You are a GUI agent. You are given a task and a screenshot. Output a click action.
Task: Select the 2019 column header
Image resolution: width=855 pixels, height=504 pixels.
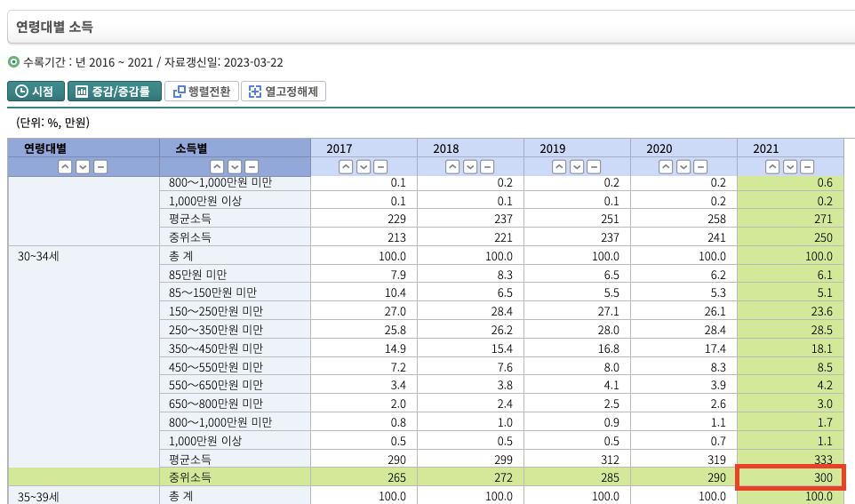(x=577, y=148)
